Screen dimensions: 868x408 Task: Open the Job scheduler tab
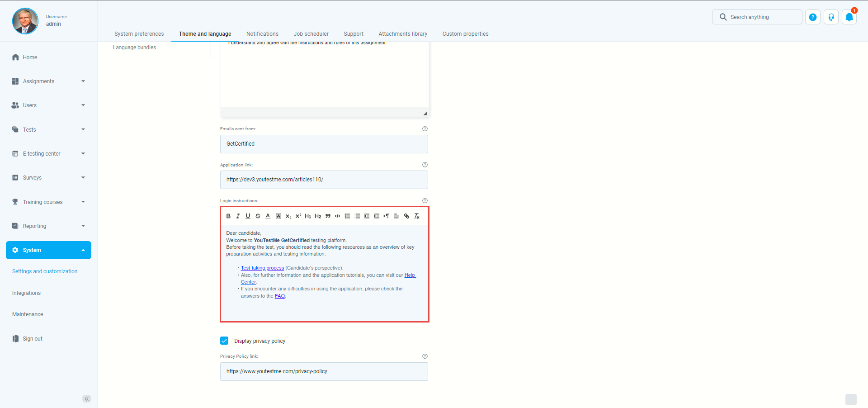[x=311, y=34]
